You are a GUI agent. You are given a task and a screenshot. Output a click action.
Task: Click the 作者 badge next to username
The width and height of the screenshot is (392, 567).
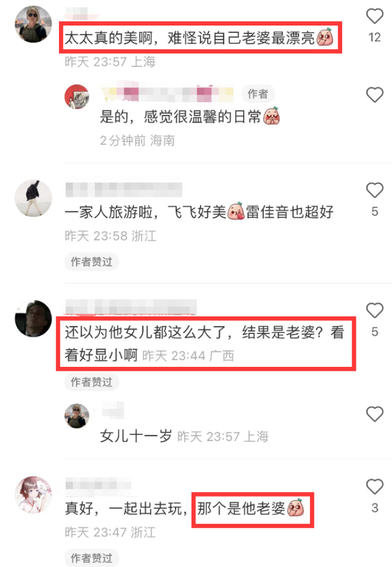258,94
